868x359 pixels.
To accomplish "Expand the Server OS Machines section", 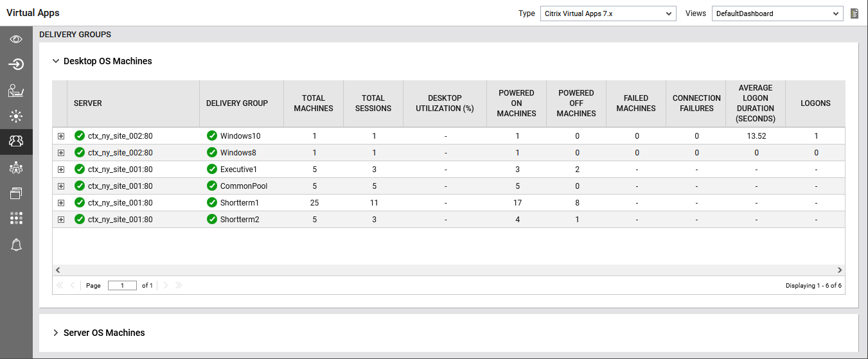I will coord(56,333).
